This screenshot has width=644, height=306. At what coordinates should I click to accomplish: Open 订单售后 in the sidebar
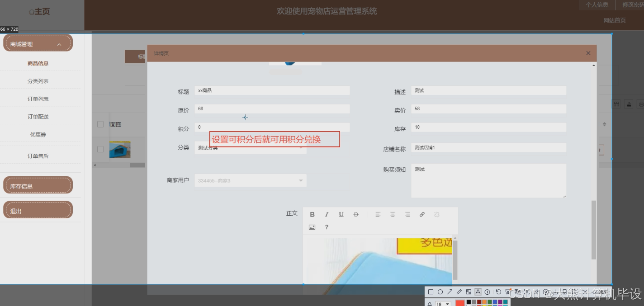coord(38,156)
